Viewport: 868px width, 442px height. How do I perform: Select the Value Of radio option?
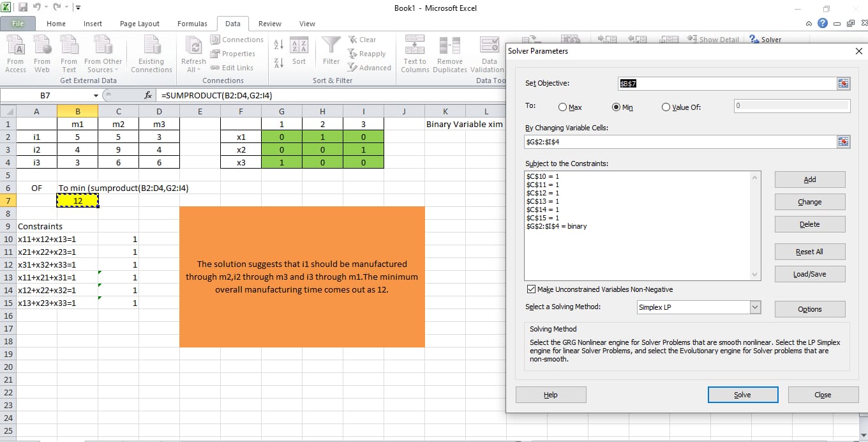pyautogui.click(x=666, y=107)
